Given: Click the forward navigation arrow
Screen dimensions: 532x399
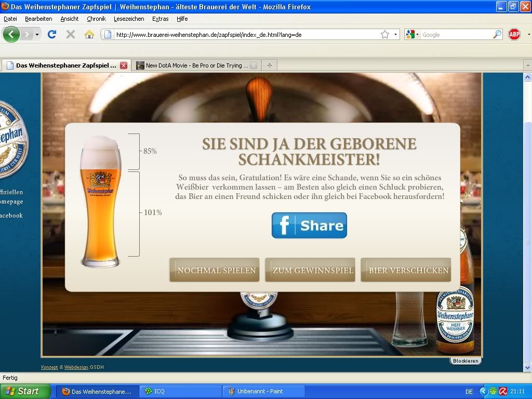Looking at the screenshot, I should coord(27,34).
